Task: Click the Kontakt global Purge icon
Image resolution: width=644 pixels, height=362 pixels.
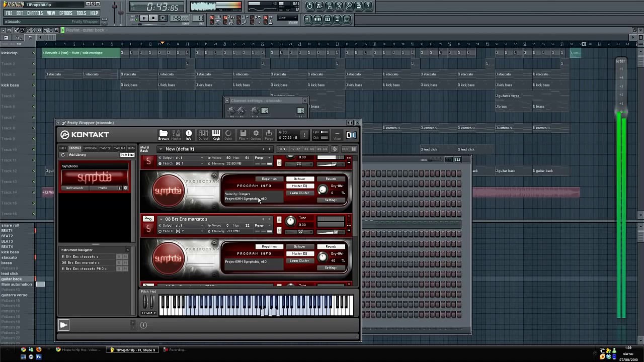Action: (268, 135)
